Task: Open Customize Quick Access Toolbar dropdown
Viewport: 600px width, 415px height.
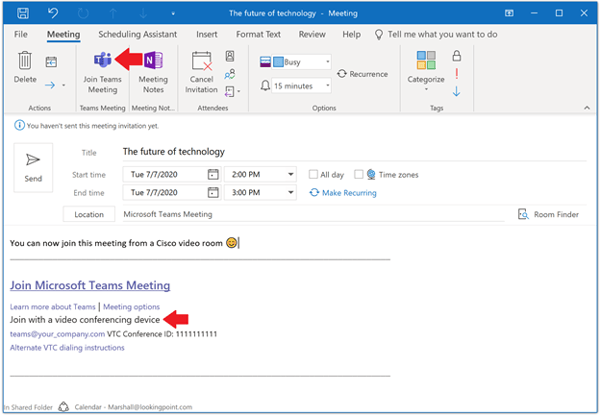Action: [173, 14]
